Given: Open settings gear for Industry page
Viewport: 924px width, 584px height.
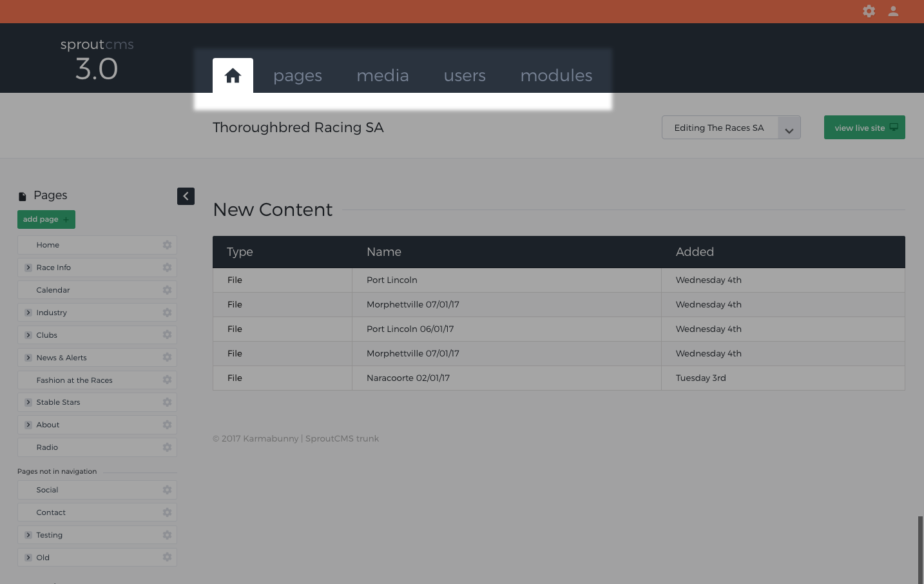Looking at the screenshot, I should pyautogui.click(x=167, y=313).
